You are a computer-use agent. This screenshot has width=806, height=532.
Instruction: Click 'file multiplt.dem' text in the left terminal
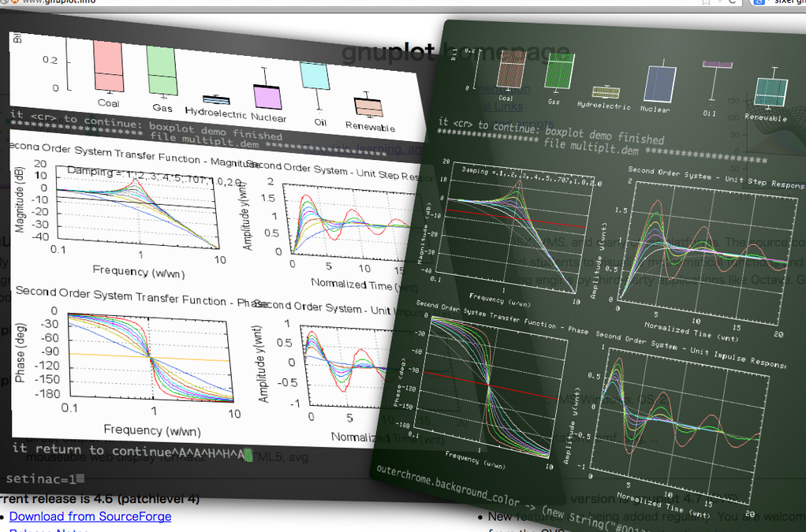(x=204, y=140)
